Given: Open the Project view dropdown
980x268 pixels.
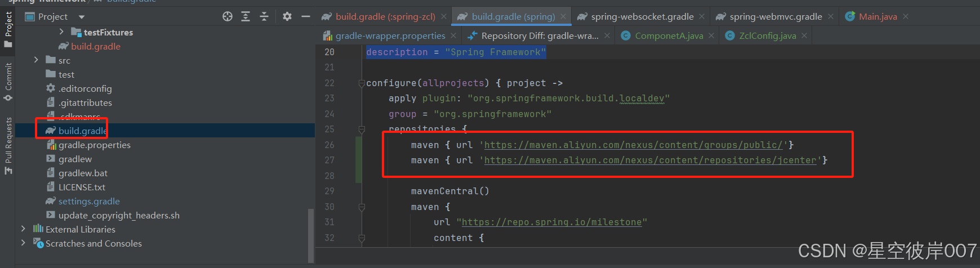Looking at the screenshot, I should 82,17.
